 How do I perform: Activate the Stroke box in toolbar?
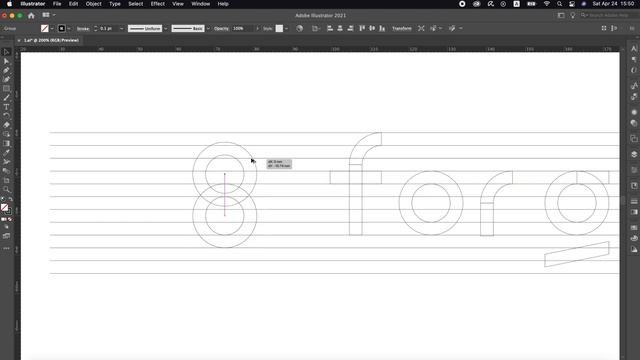pos(8,211)
